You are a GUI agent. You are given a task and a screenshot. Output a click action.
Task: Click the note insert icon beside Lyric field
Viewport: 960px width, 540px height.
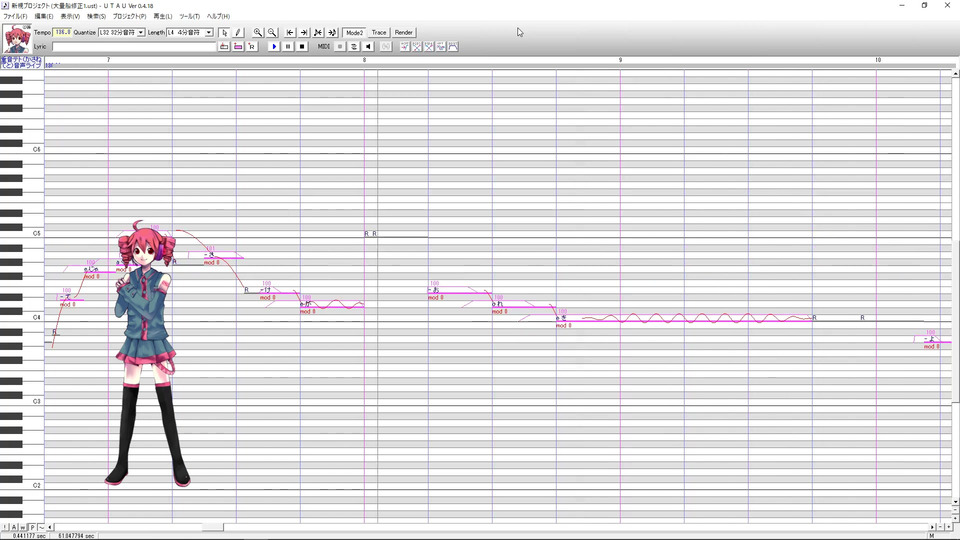(224, 47)
